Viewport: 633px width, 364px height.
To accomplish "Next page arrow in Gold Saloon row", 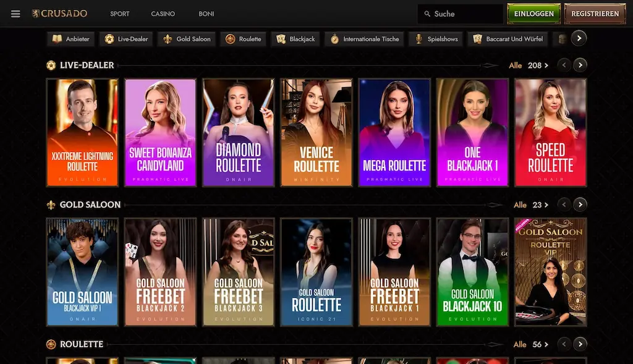I will [x=580, y=205].
